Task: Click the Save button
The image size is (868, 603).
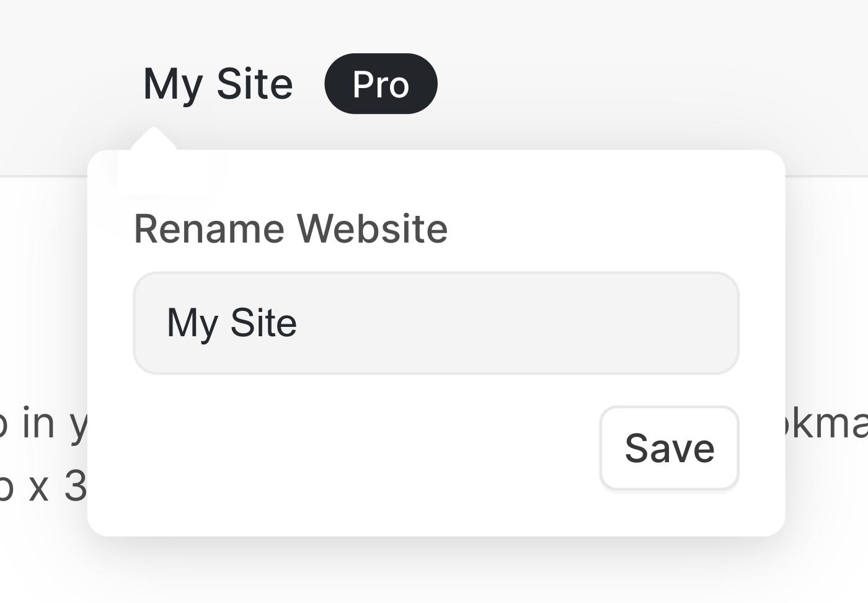Action: click(x=669, y=448)
